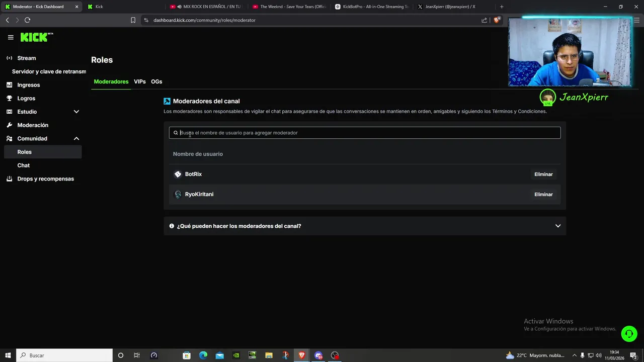644x362 pixels.
Task: Expand ¿Qué pueden hacer los moderadores?
Action: point(365,226)
